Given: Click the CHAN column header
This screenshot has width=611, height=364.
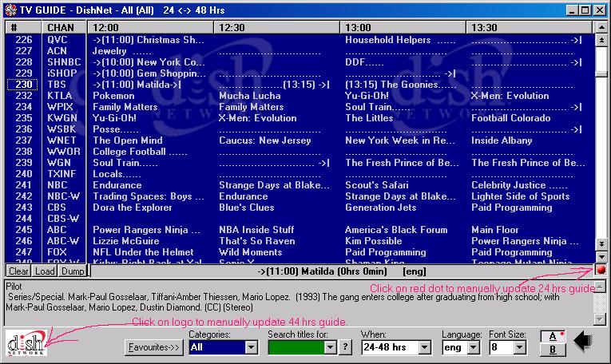Looking at the screenshot, I should point(64,28).
